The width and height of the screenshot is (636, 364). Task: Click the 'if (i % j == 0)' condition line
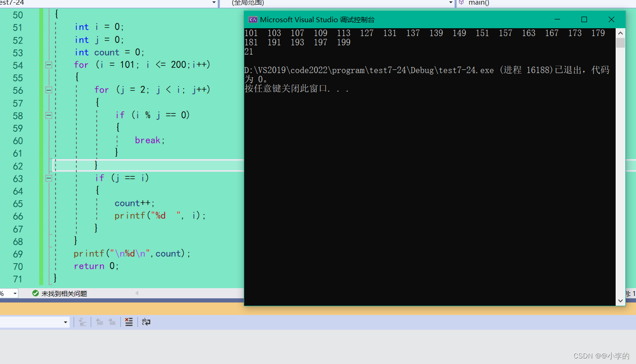[x=153, y=115]
